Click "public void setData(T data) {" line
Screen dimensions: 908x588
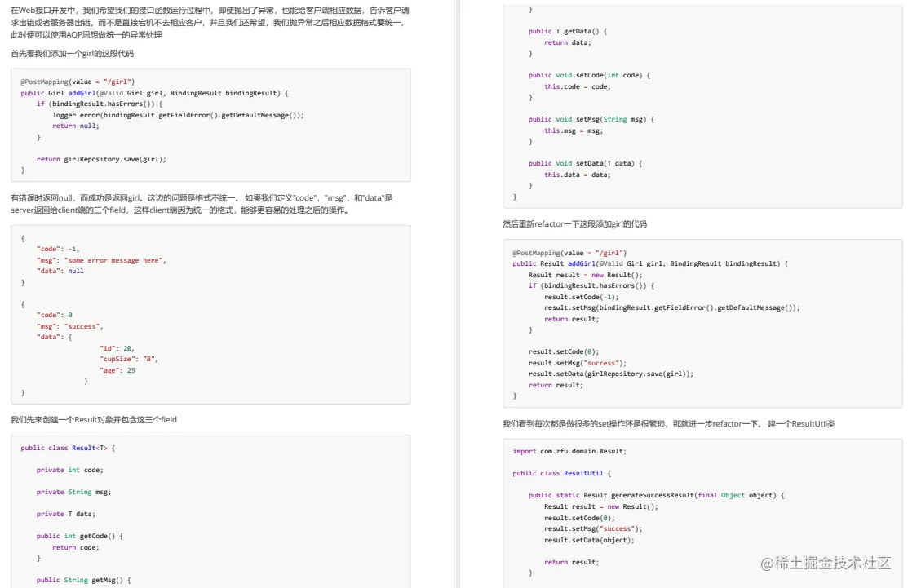[x=586, y=163]
